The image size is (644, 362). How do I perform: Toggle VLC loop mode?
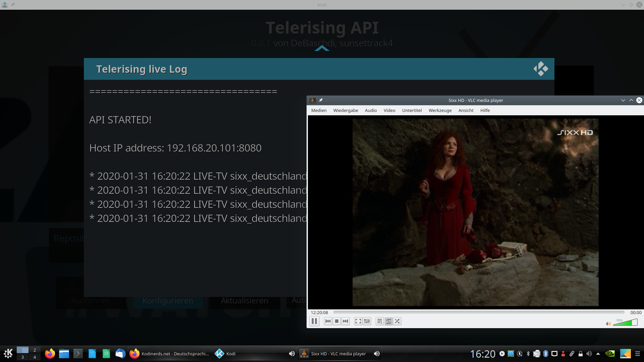click(x=388, y=321)
